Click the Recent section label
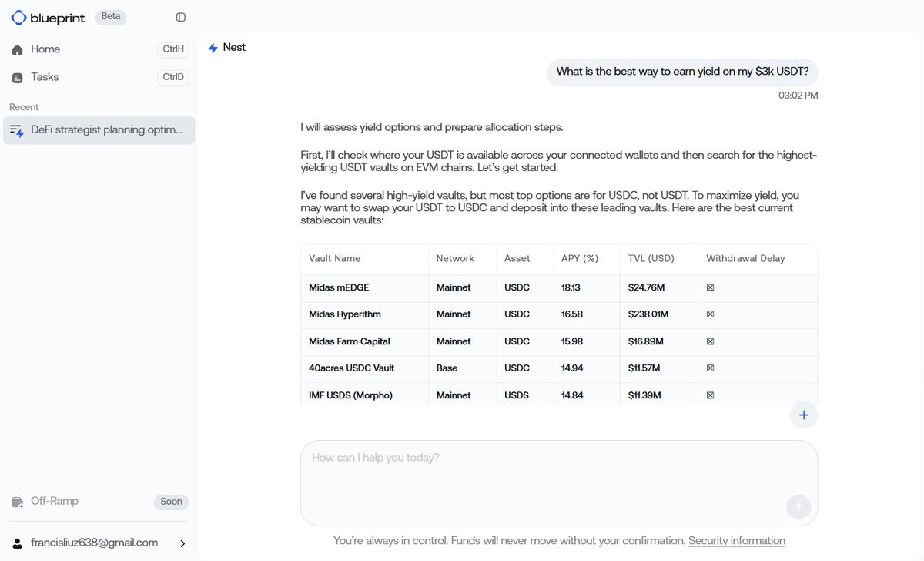The width and height of the screenshot is (924, 561). pos(24,107)
